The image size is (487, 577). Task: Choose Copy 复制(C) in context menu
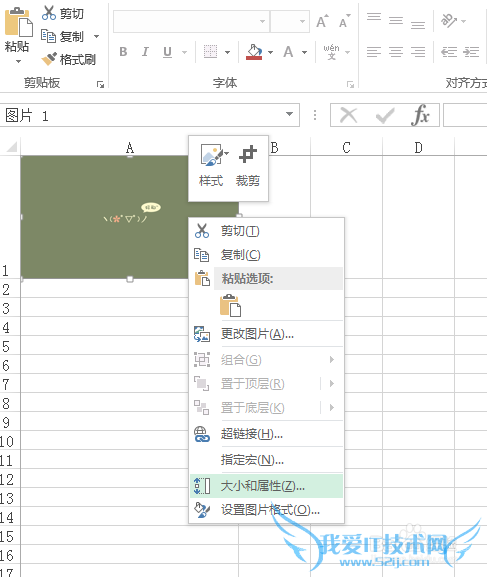(x=267, y=255)
